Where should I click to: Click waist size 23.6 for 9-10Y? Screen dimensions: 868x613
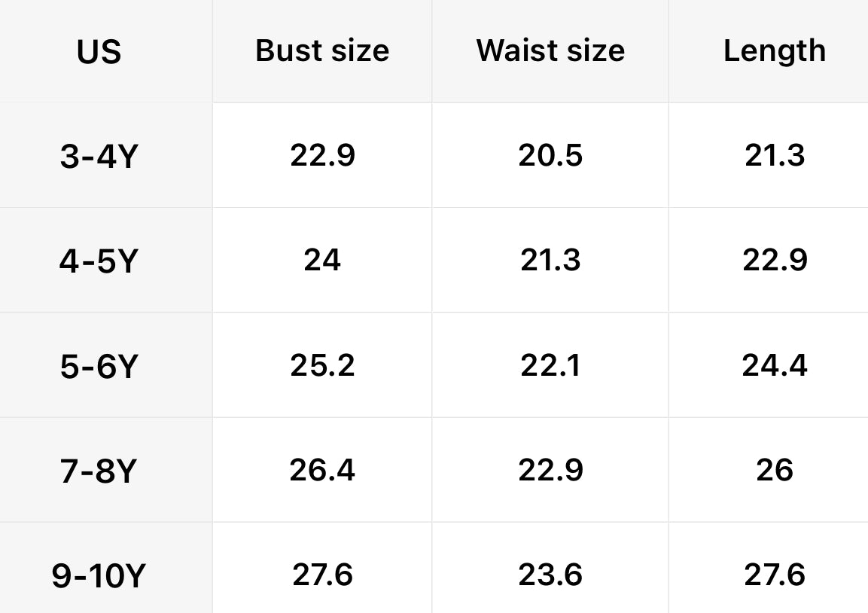coord(550,575)
